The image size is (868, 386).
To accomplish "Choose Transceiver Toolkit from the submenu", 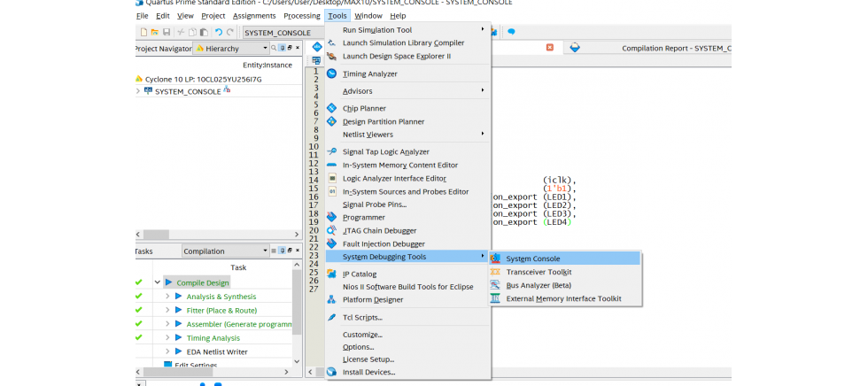I will click(539, 272).
